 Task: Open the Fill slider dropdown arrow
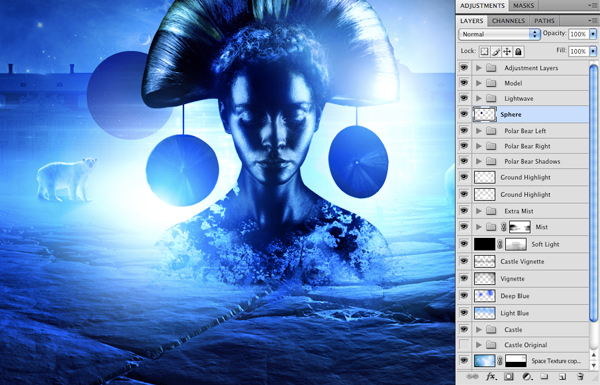(593, 51)
